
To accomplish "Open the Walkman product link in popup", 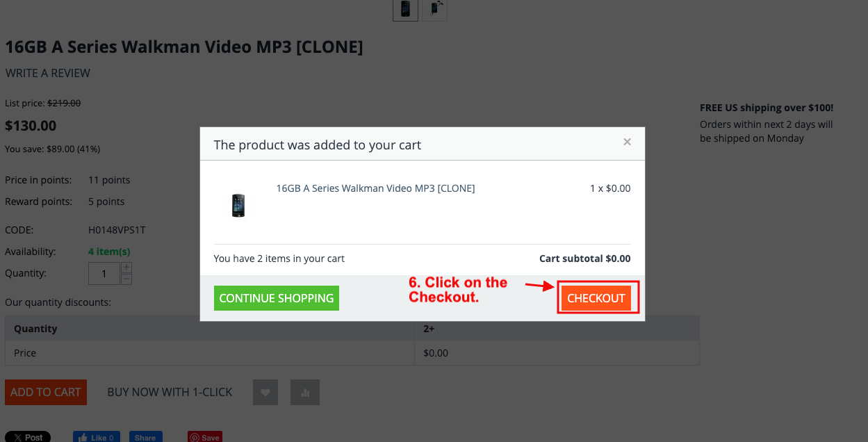I will pos(375,188).
